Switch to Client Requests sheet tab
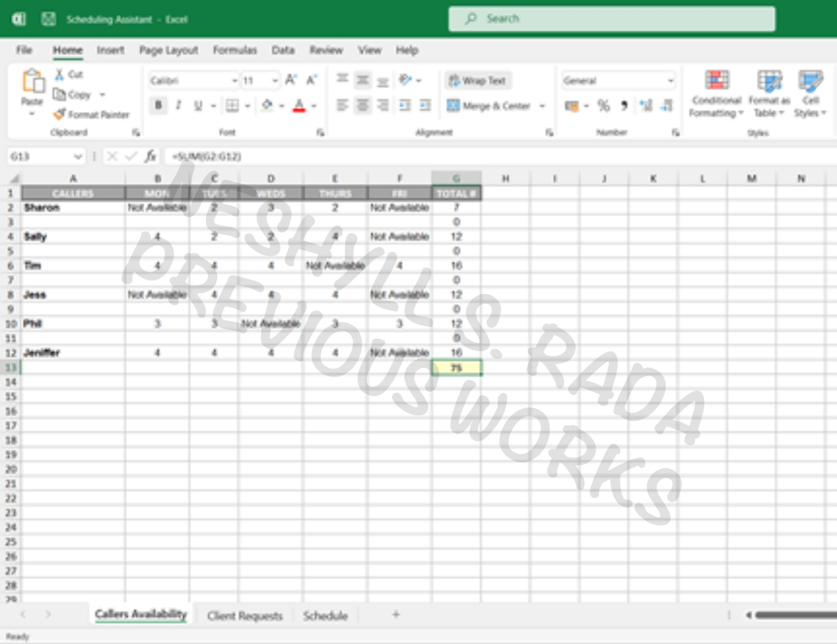 (x=244, y=615)
